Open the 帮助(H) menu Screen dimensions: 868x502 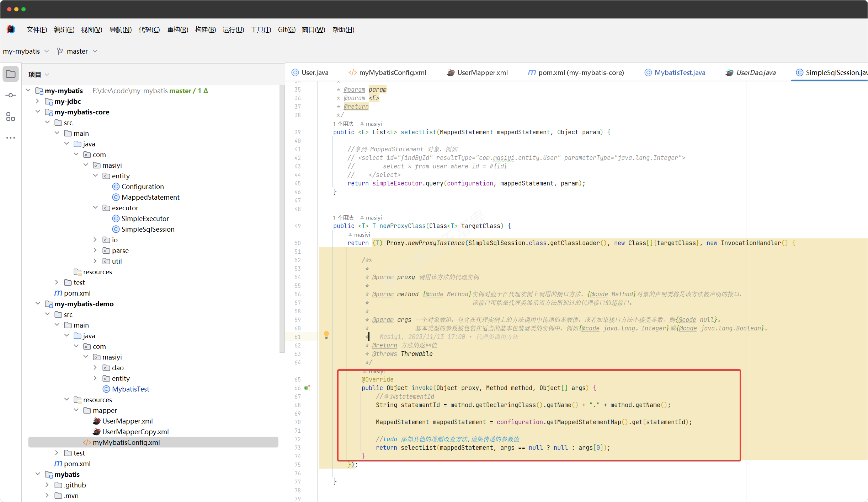pyautogui.click(x=343, y=29)
